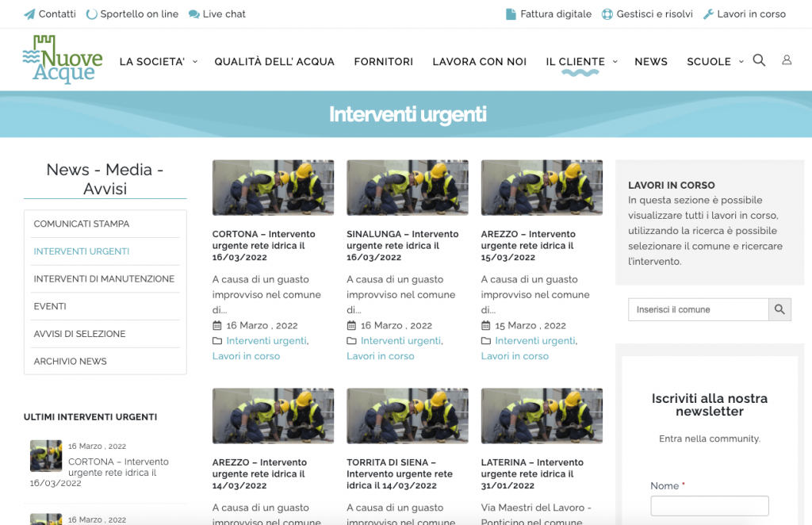The height and width of the screenshot is (525, 812).
Task: Start a Live chat
Action: pos(224,14)
